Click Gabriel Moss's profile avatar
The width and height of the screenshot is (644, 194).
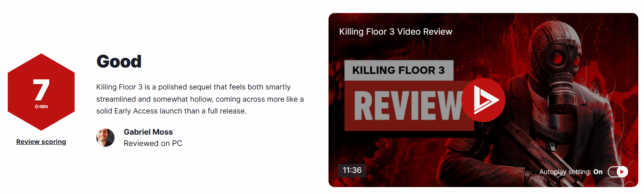(105, 138)
